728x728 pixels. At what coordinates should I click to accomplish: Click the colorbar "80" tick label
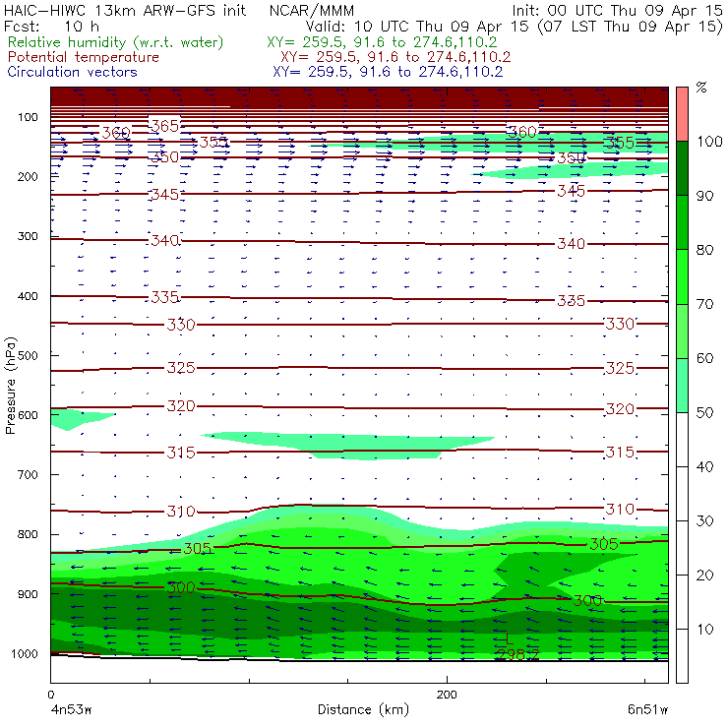tap(704, 250)
